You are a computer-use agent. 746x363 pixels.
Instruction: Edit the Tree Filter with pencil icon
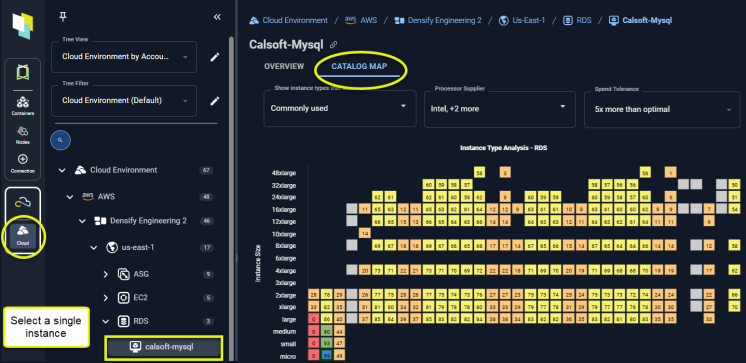pyautogui.click(x=215, y=100)
